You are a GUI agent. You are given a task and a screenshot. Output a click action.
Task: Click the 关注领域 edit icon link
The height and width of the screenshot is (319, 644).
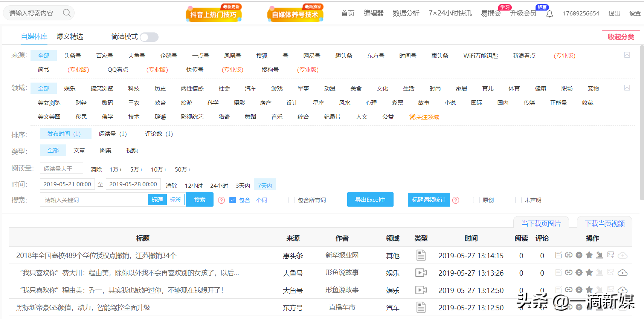coord(424,117)
